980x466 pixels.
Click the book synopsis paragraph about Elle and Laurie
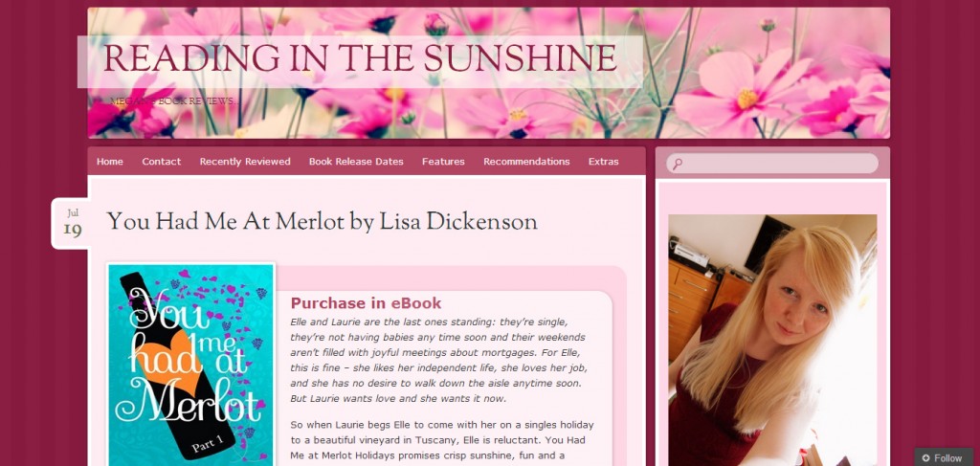[x=438, y=360]
